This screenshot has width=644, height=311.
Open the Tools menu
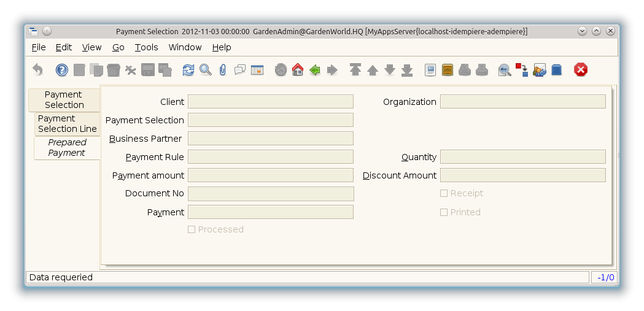click(146, 47)
